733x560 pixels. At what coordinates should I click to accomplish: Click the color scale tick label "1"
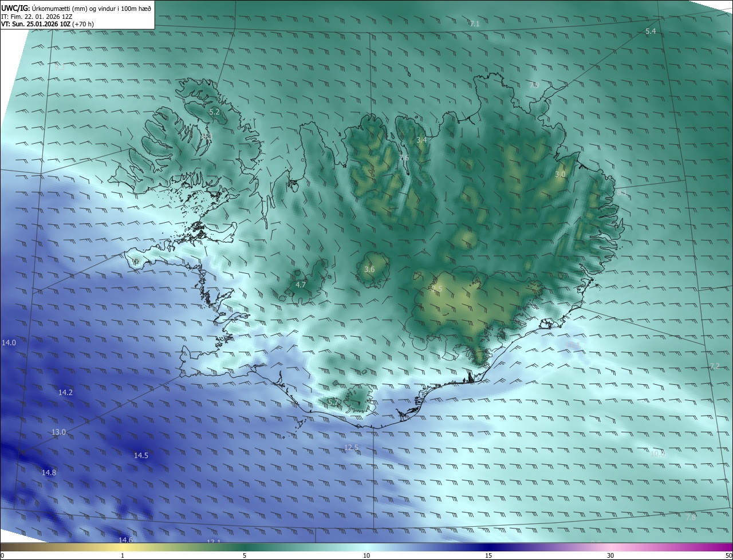point(123,555)
